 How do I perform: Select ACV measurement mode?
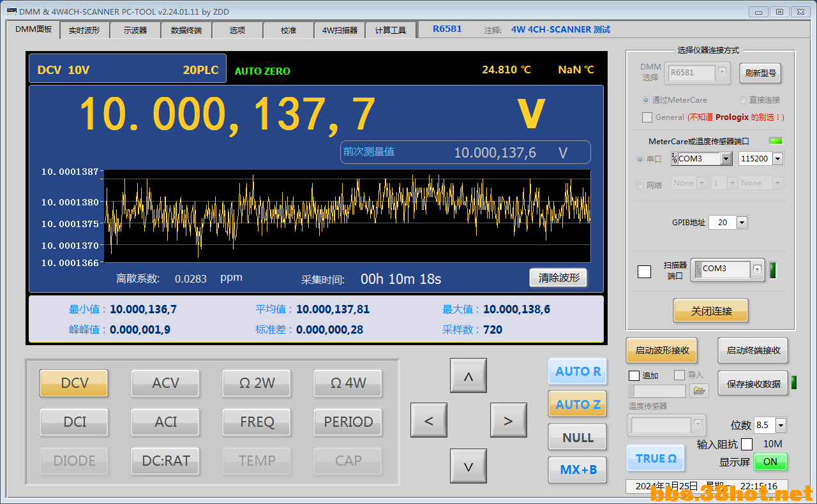pyautogui.click(x=165, y=383)
